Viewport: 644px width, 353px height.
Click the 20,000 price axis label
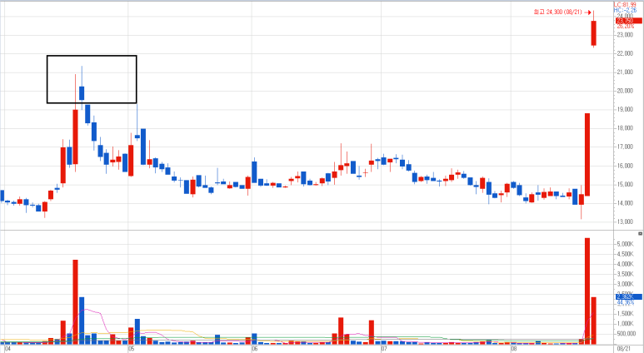625,91
